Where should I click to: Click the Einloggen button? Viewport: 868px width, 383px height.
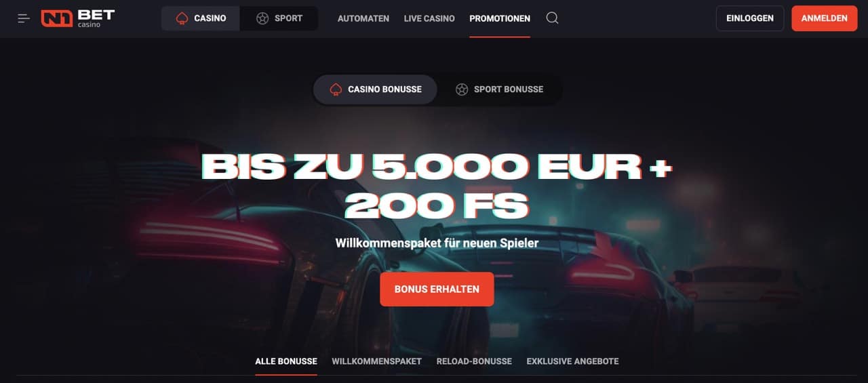click(x=750, y=18)
